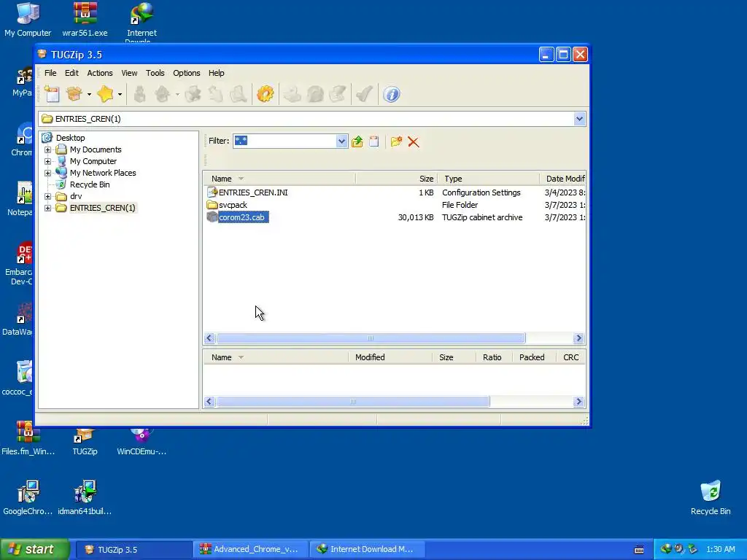
Task: Open the Options menu
Action: click(x=186, y=73)
